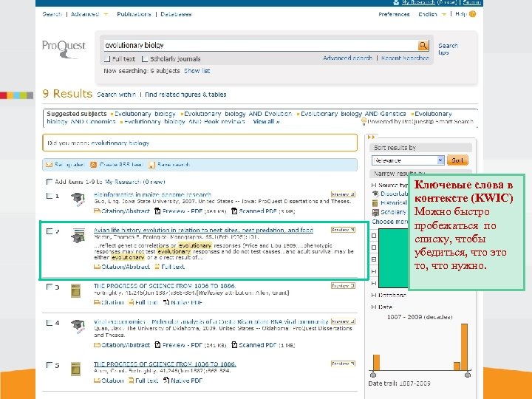Open Advanced search link
The height and width of the screenshot is (399, 532).
[x=347, y=58]
